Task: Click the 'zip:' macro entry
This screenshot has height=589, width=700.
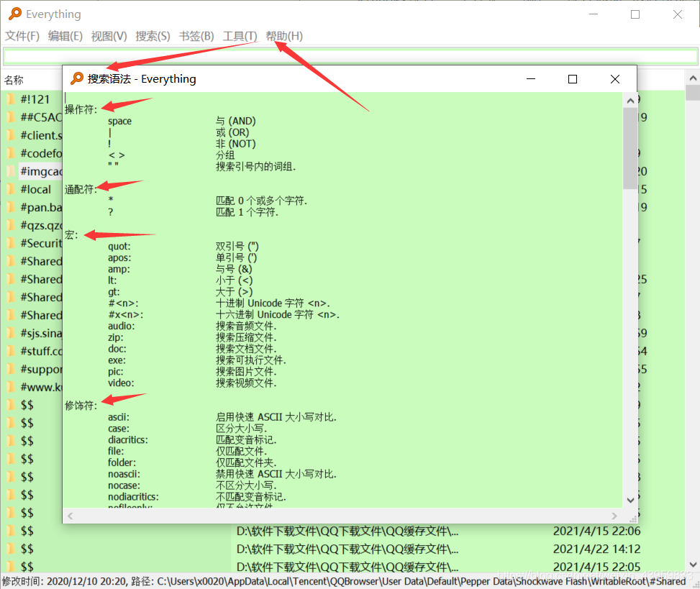Action: 116,338
